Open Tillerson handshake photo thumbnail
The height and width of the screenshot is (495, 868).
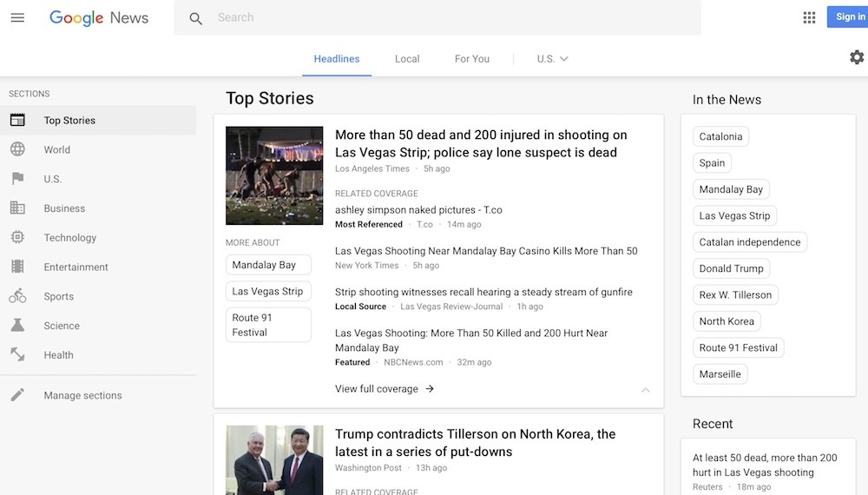coord(274,459)
